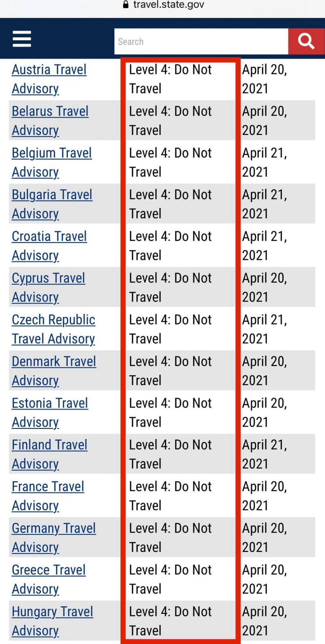Open Denmark Travel Advisory link
Image resolution: width=325 pixels, height=644 pixels.
tap(54, 362)
